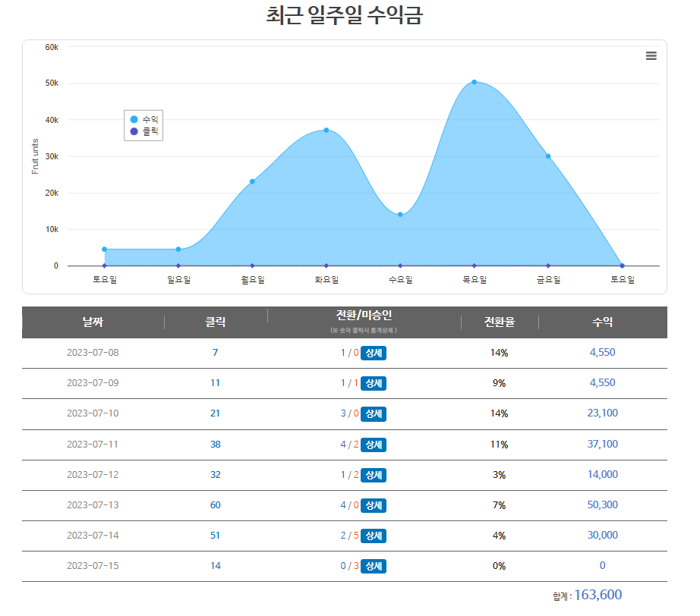Viewport: 700px width, 616px height.
Task: Click the 4 / 2 conversion link for 2023-07-11
Action: [x=348, y=444]
